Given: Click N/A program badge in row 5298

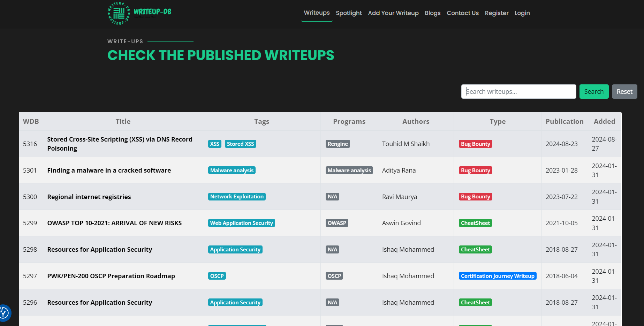Looking at the screenshot, I should click(332, 249).
